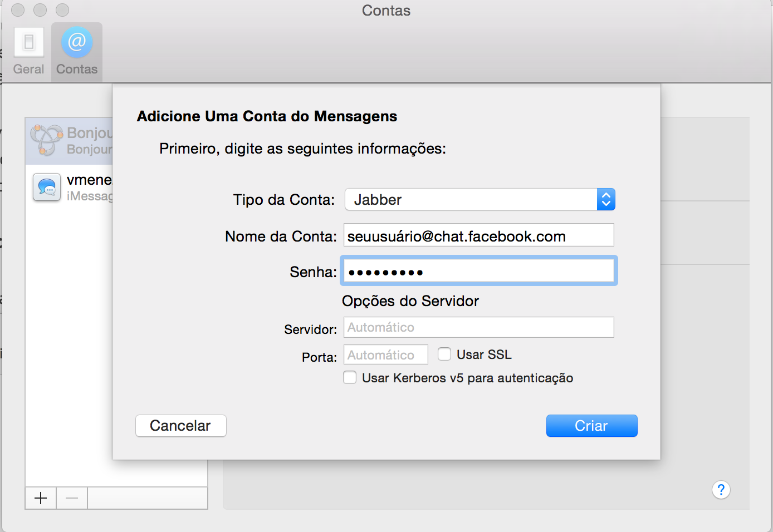Minimize the Contas window

(40, 10)
